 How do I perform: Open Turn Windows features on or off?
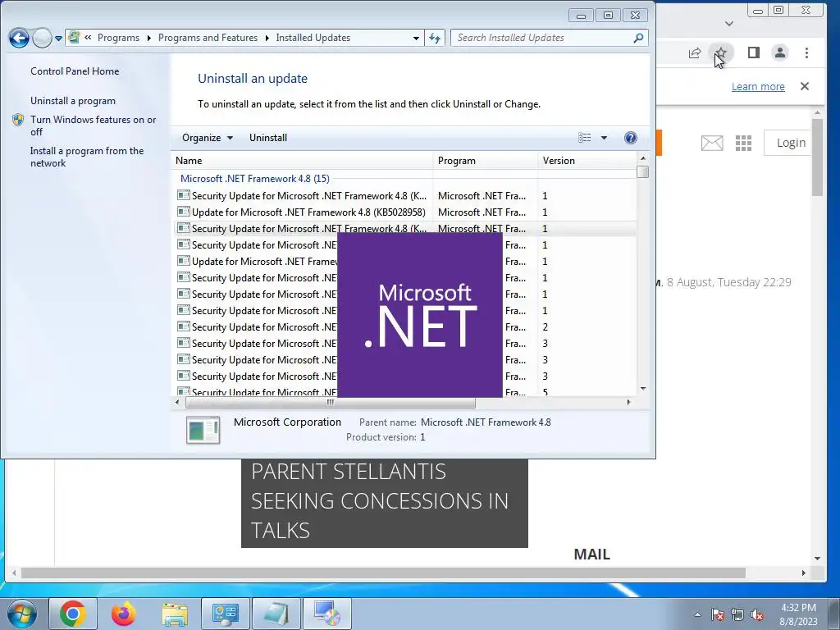tap(94, 126)
